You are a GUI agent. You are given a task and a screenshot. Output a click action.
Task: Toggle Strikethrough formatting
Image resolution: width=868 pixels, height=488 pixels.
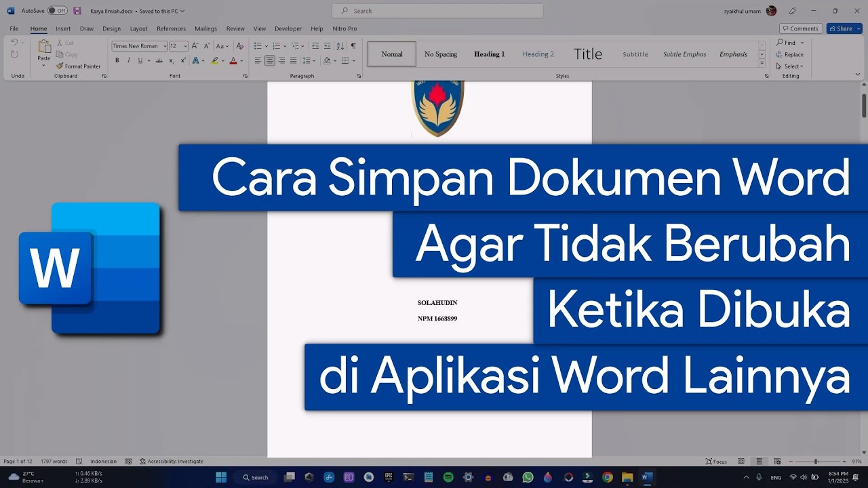tap(159, 60)
